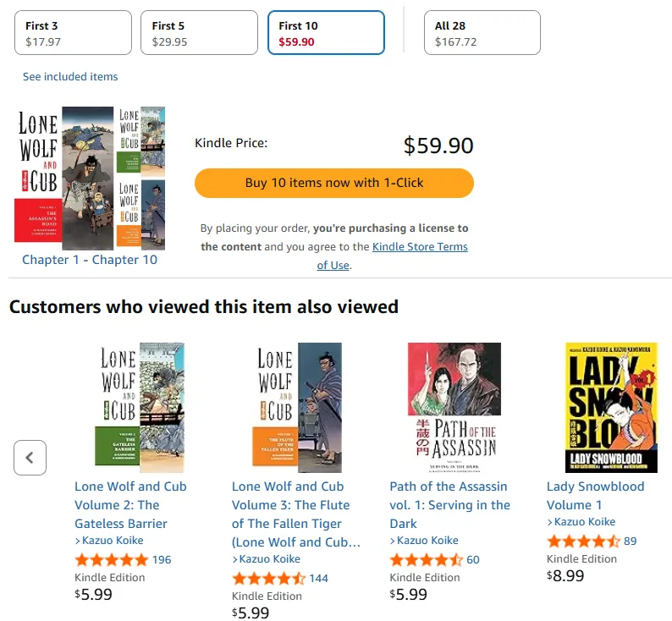672x621 pixels.
Task: Select the All 28 bundle option
Action: (x=482, y=33)
